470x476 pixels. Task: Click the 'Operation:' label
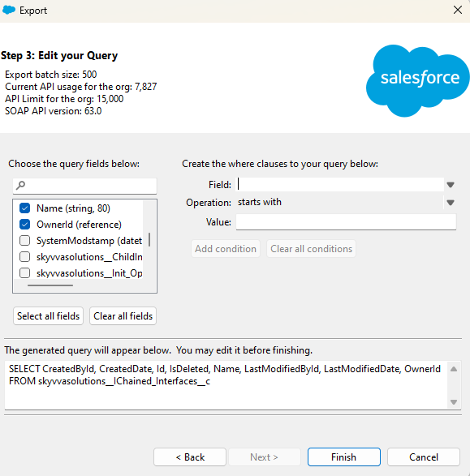(x=209, y=203)
